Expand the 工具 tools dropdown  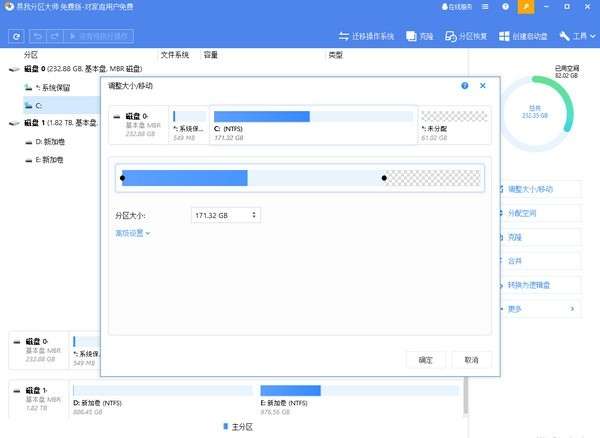coord(577,36)
